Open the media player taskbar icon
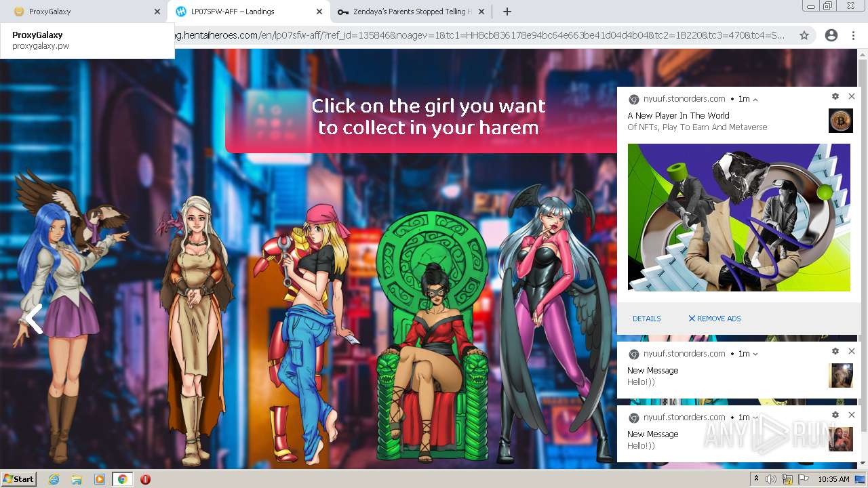This screenshot has width=868, height=488. [99, 479]
